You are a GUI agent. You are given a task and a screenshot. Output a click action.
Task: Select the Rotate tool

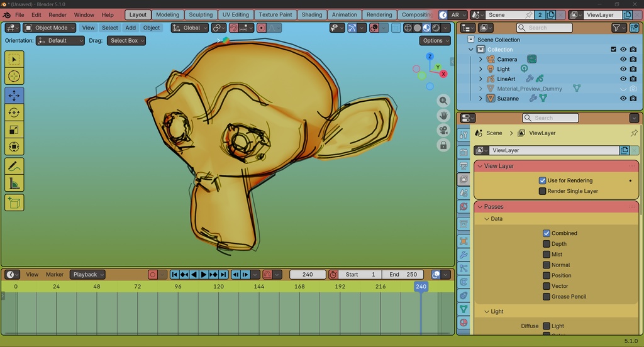14,113
